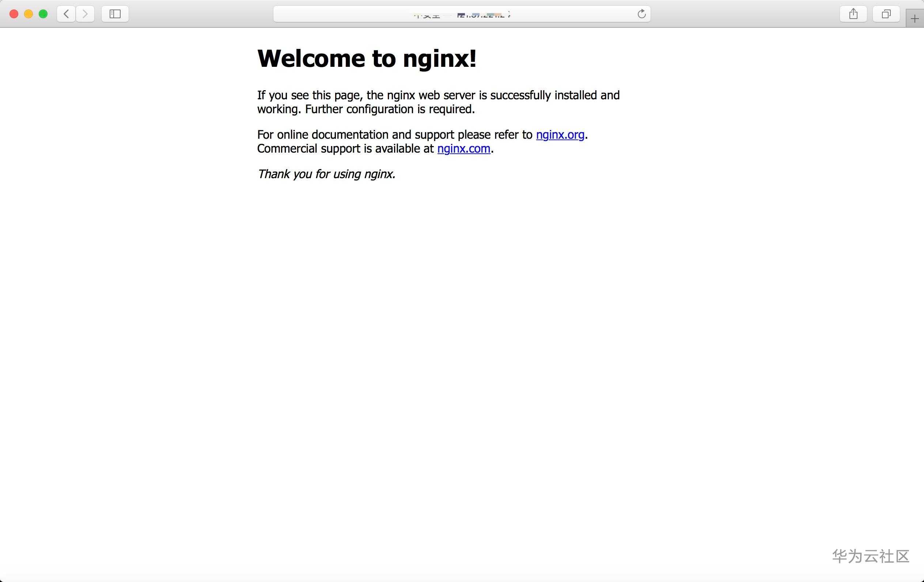Enter full screen with the green button

pos(43,14)
